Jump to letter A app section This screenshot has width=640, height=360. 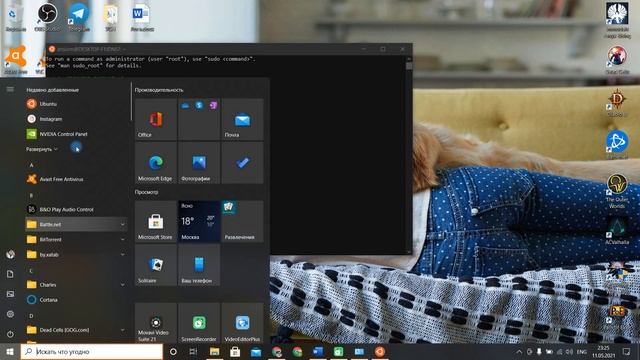pos(31,165)
